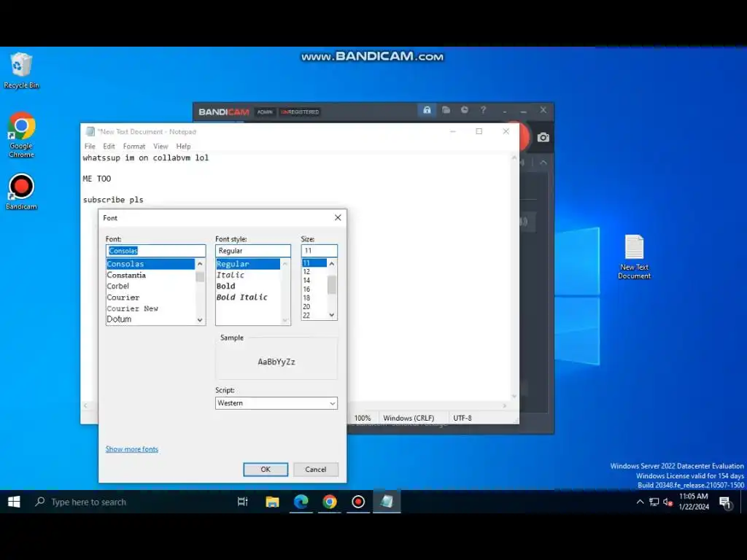The image size is (747, 560).
Task: Select Constantia in the font list
Action: click(150, 275)
